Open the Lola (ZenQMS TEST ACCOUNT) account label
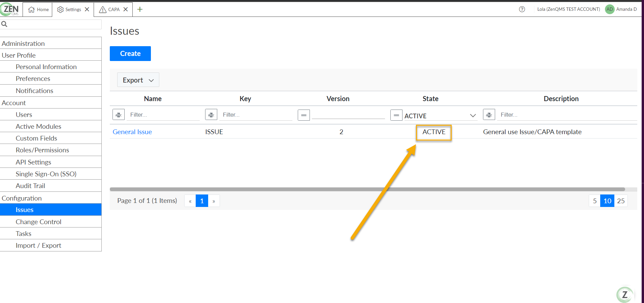Image resolution: width=644 pixels, height=303 pixels. pos(569,9)
